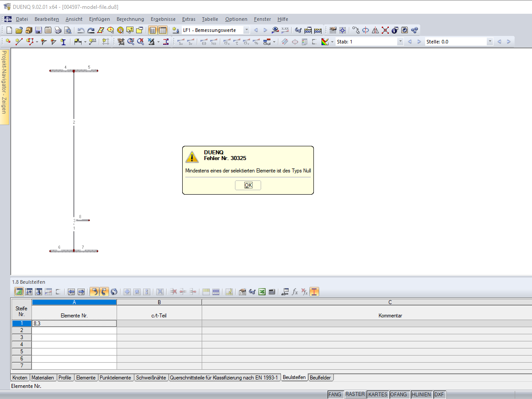Toggle the second highlighted sync-selection button in the table toolbar

104,292
